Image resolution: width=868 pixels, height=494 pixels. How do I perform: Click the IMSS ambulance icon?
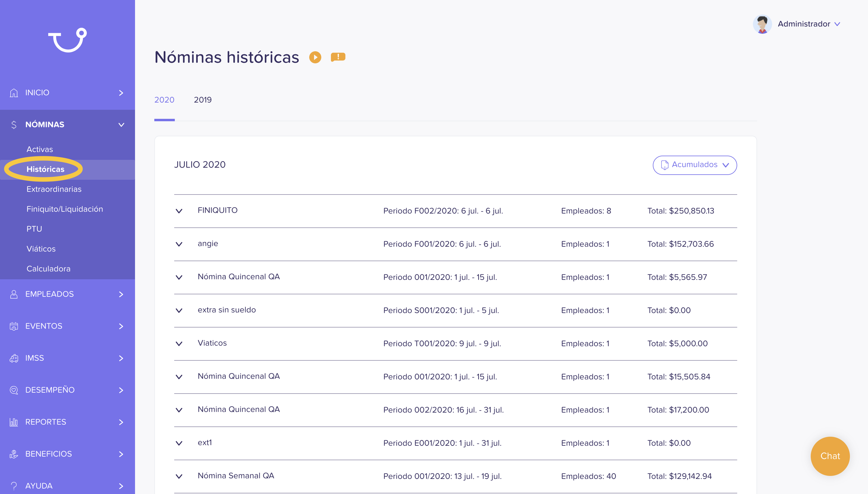click(x=14, y=358)
